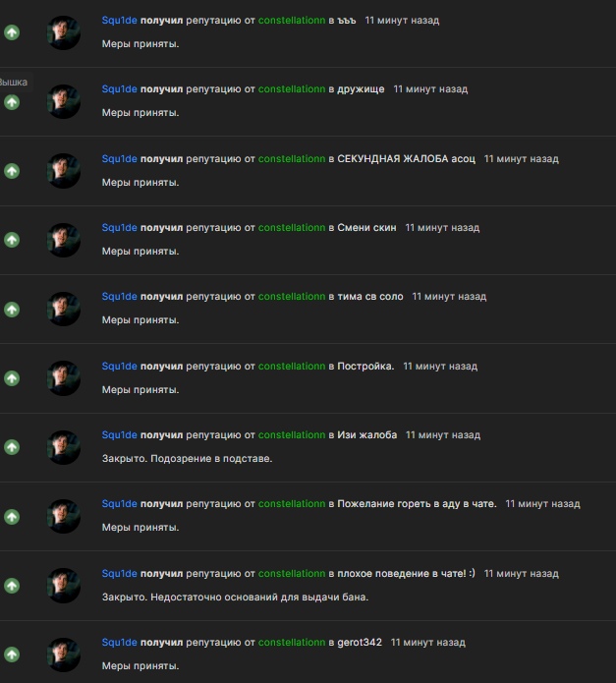
Task: Click the upvote icon in the Постройка row
Action: point(12,378)
